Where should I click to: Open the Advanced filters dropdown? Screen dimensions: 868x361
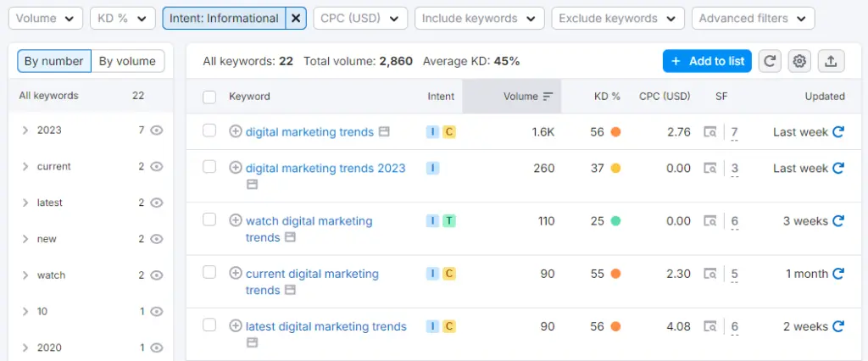point(753,18)
